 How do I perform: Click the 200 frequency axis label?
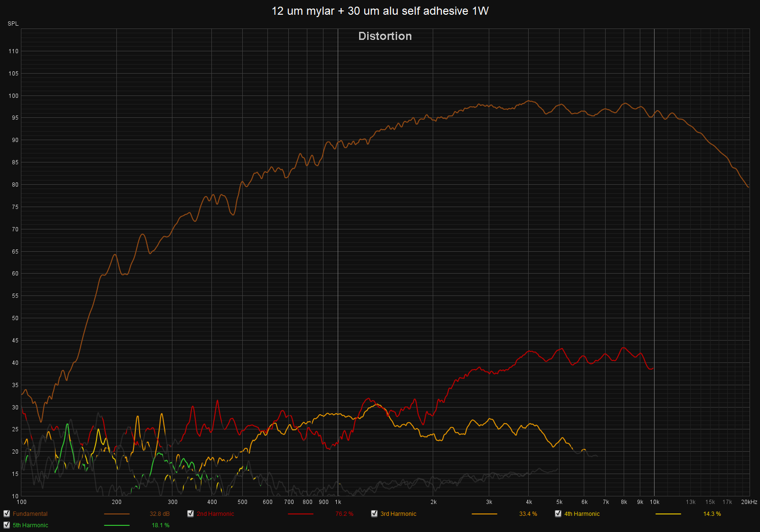click(x=116, y=502)
